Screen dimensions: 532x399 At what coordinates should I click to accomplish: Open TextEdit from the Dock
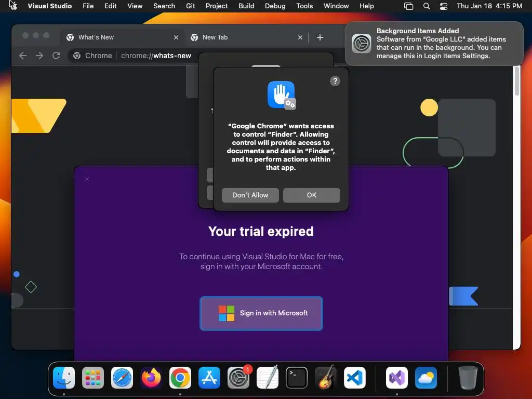(x=268, y=378)
